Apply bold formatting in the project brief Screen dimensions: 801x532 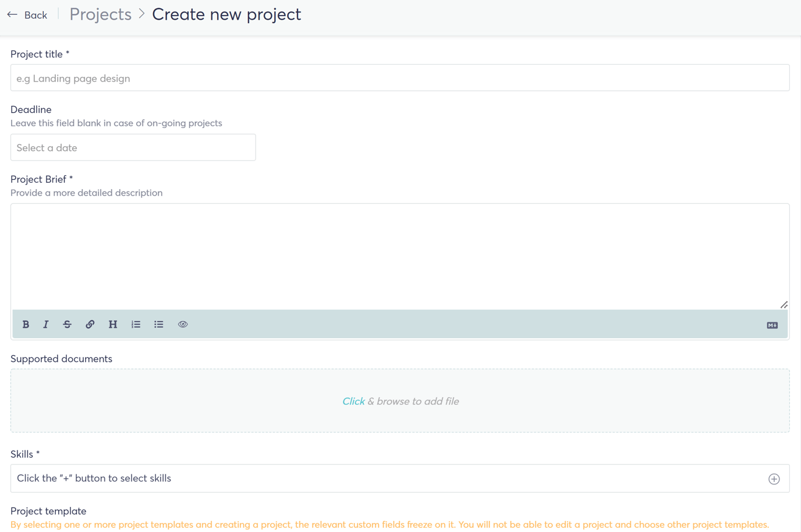point(26,324)
